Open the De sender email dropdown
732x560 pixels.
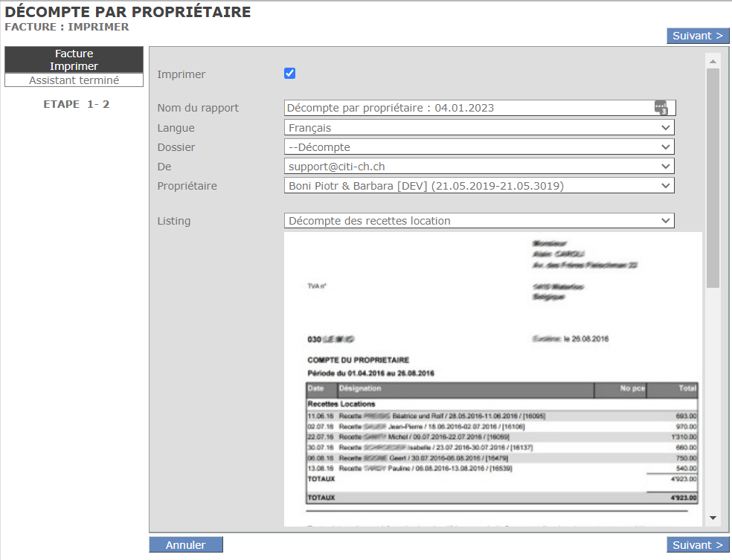[479, 167]
